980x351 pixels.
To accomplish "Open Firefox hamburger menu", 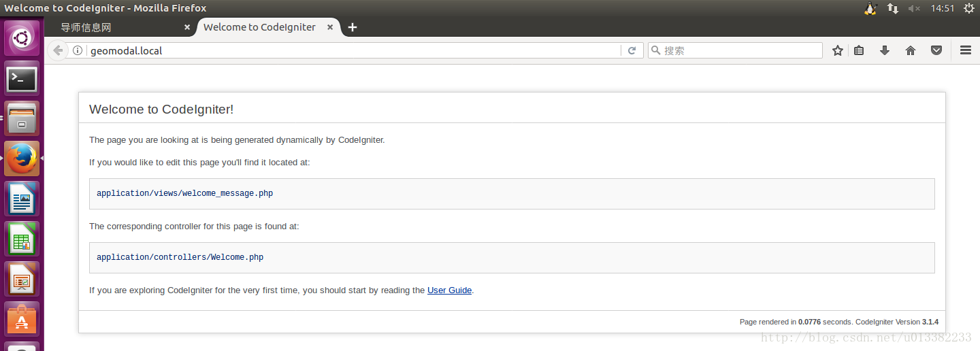I will [965, 50].
